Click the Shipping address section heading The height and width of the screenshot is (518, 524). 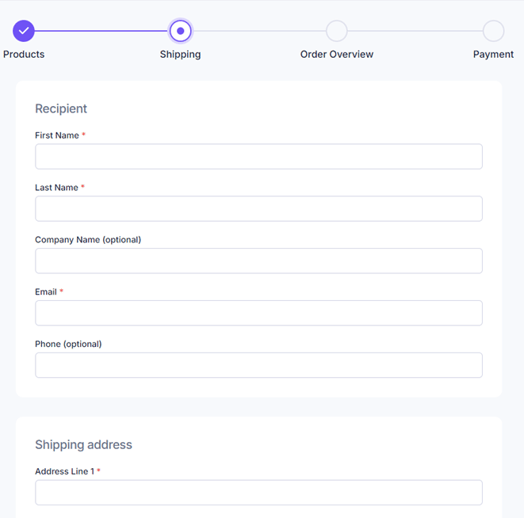[84, 445]
